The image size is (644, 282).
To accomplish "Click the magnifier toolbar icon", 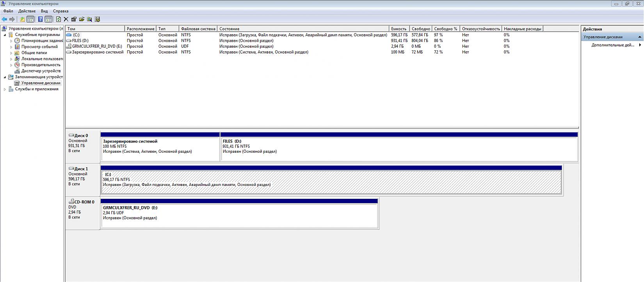I will point(89,19).
